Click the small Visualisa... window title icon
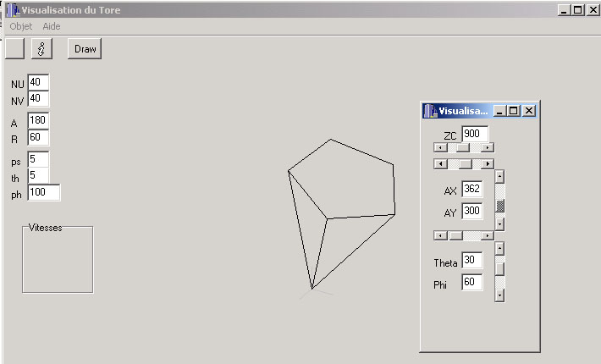Image resolution: width=601 pixels, height=364 pixels. [x=431, y=111]
